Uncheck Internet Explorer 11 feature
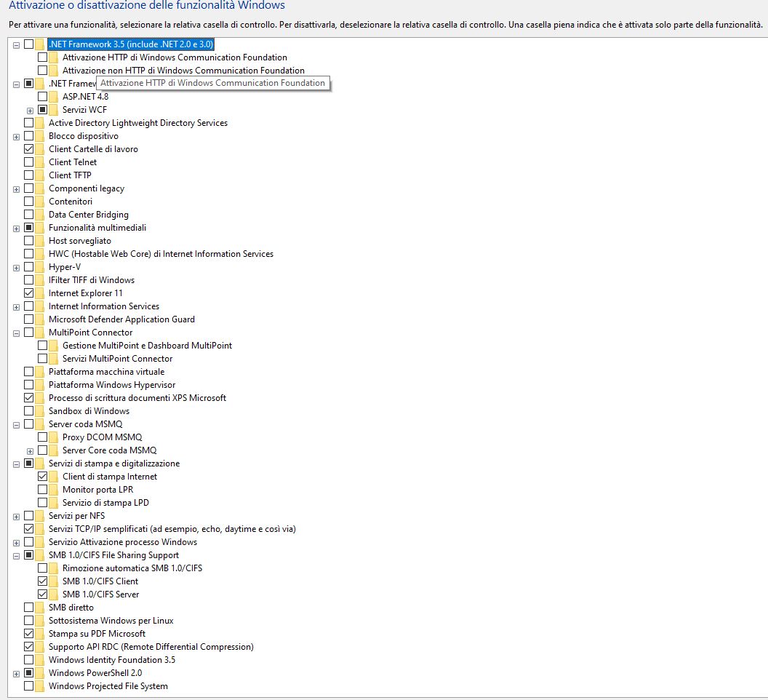The width and height of the screenshot is (768, 700). click(x=29, y=293)
